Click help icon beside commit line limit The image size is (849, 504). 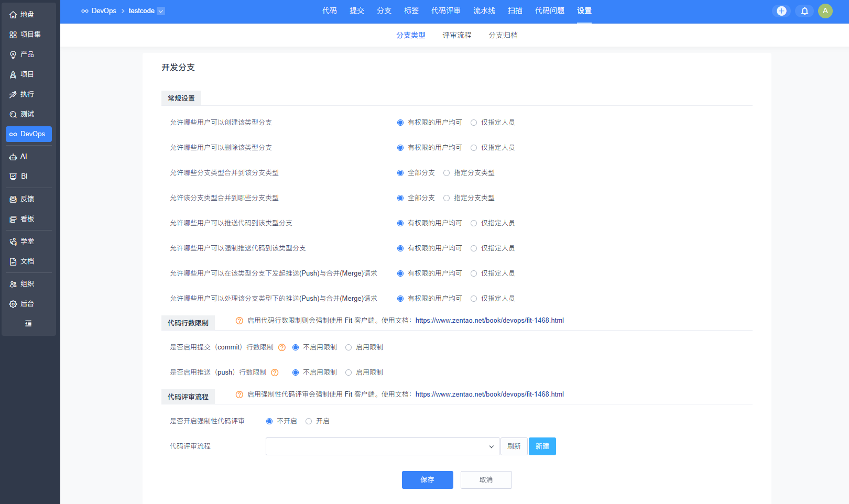282,347
